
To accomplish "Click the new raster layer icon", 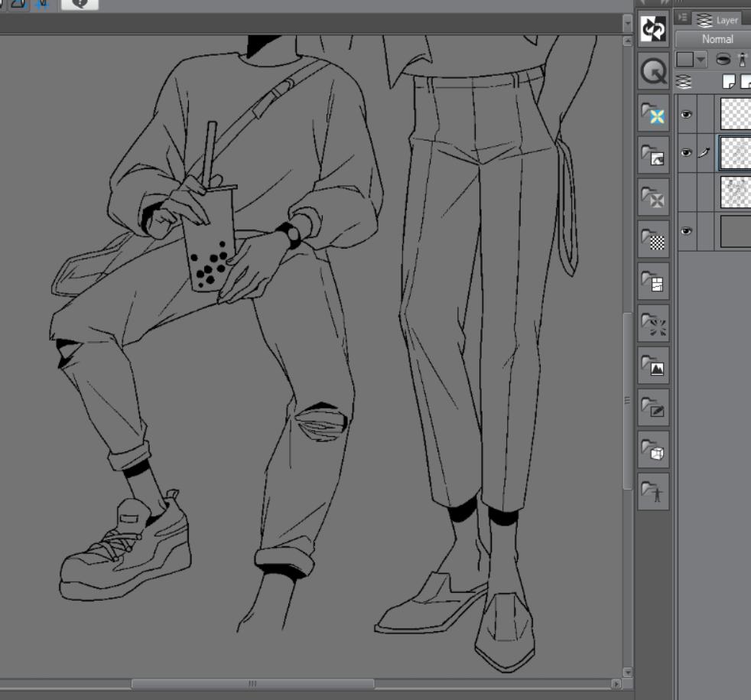I will (729, 81).
